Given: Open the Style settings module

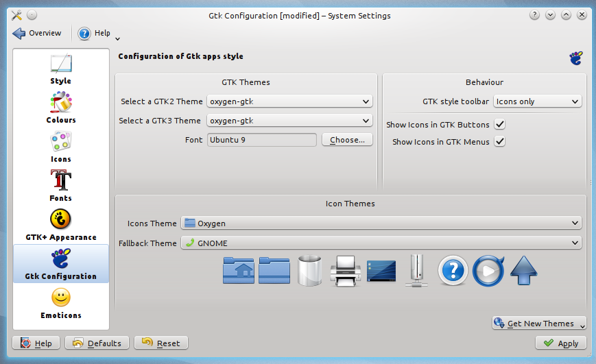Looking at the screenshot, I should pos(60,69).
